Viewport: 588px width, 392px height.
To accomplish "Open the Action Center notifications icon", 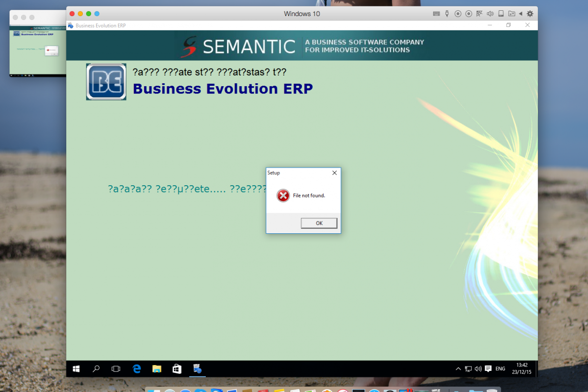I will point(488,368).
